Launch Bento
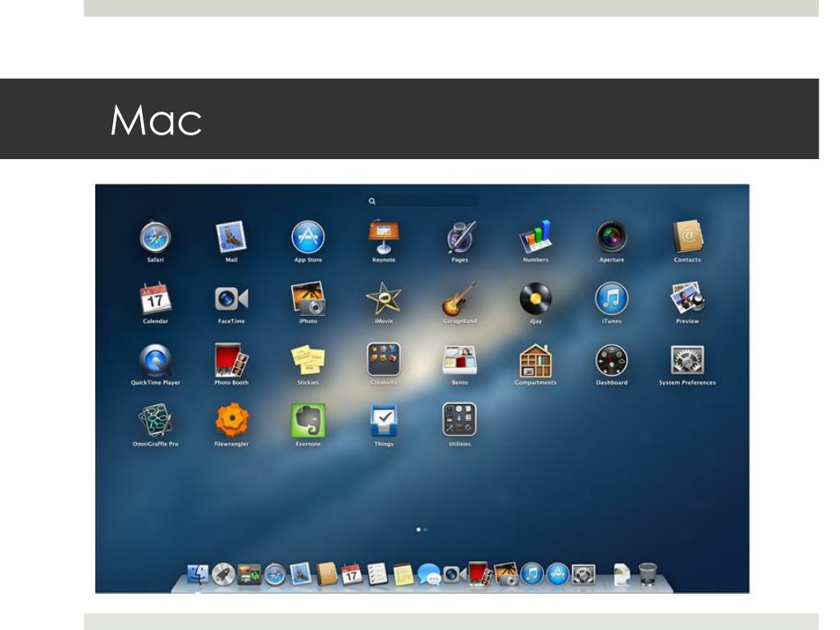The image size is (840, 630). [x=459, y=359]
